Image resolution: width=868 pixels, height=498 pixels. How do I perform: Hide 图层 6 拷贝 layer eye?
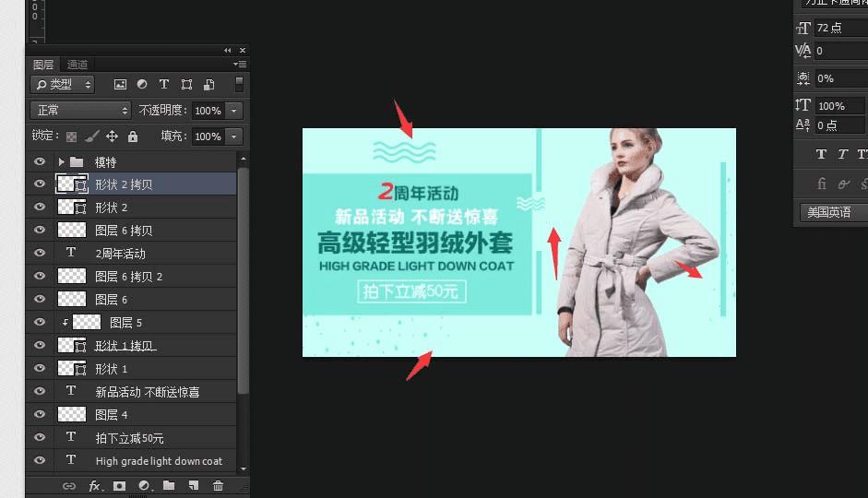point(40,230)
